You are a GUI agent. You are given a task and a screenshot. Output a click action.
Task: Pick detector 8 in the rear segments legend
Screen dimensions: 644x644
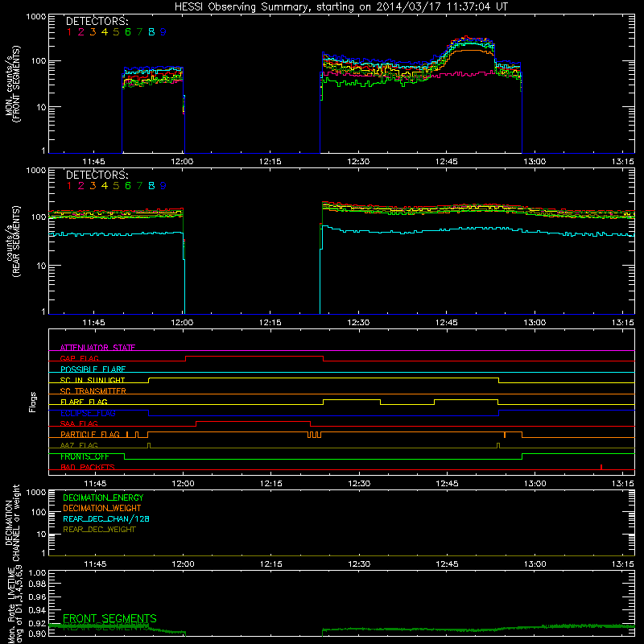151,186
